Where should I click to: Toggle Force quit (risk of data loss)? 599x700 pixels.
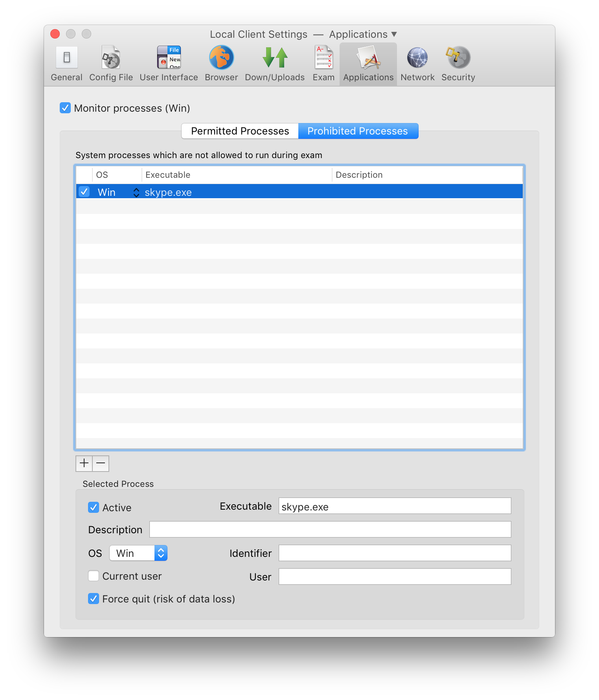[94, 599]
